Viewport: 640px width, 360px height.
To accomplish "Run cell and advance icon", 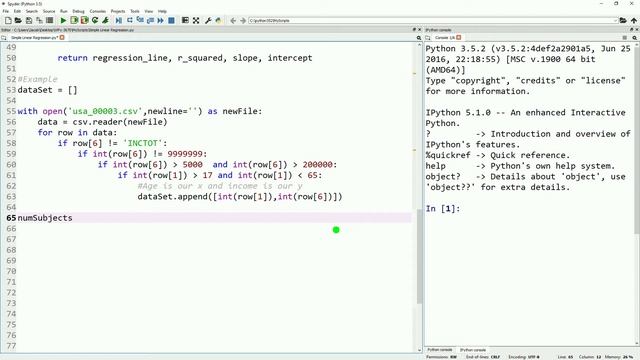I will point(84,20).
